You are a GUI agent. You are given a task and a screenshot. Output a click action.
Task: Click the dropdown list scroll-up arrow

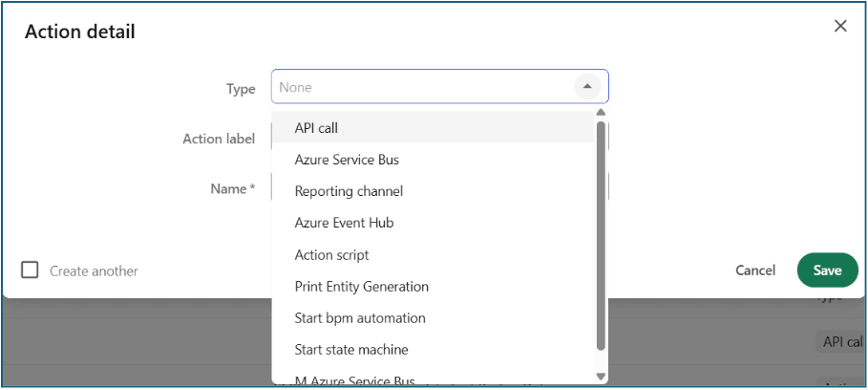coord(601,113)
